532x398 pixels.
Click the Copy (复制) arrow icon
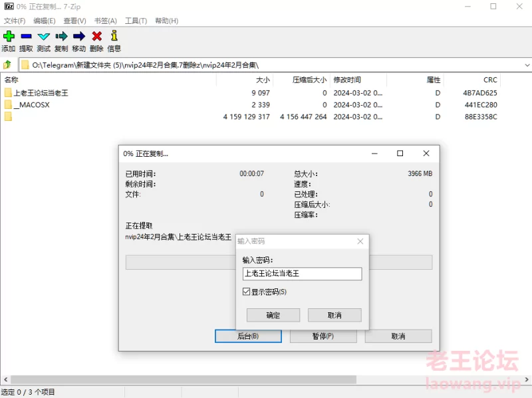click(x=61, y=36)
